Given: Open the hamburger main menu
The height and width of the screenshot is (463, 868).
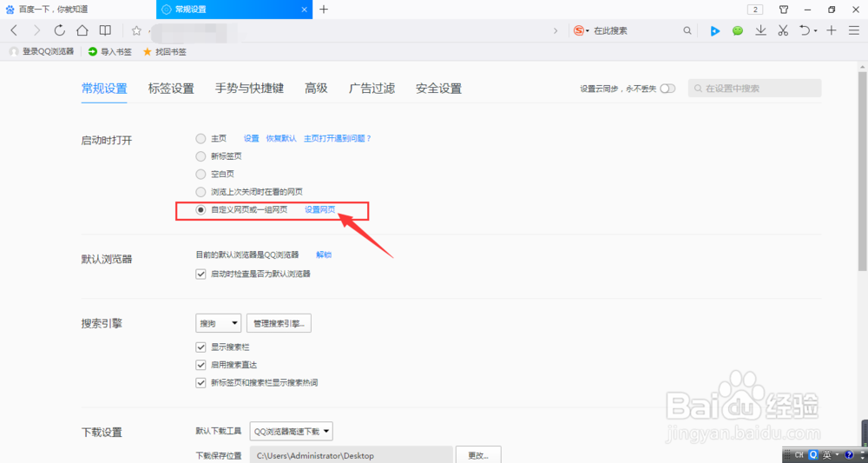Looking at the screenshot, I should coord(853,31).
